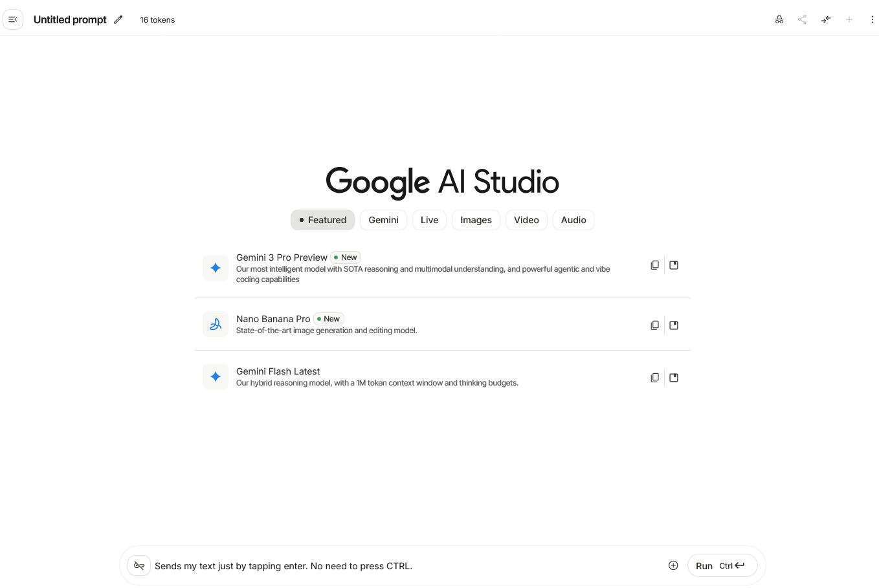Click inside the prompt text input field

388,565
